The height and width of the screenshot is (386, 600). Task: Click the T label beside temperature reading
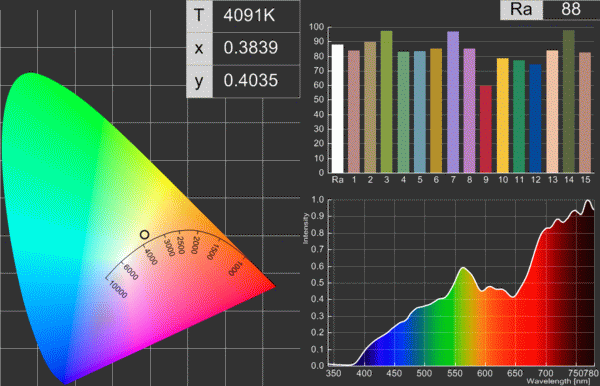(x=199, y=16)
